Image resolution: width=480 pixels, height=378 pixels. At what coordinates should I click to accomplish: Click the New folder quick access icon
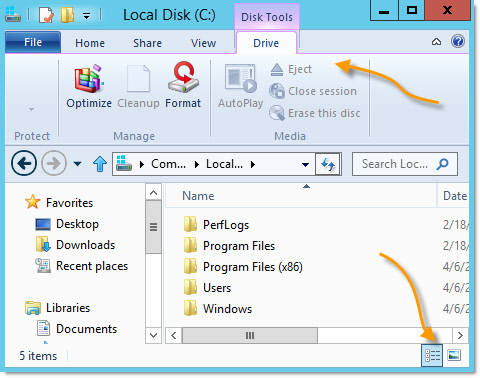[67, 15]
